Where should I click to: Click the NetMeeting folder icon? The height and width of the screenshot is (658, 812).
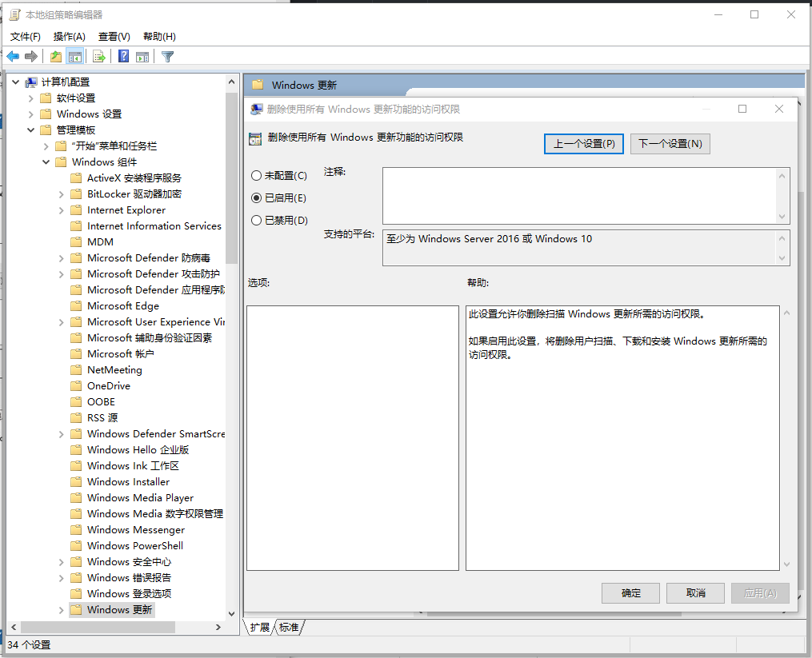76,369
